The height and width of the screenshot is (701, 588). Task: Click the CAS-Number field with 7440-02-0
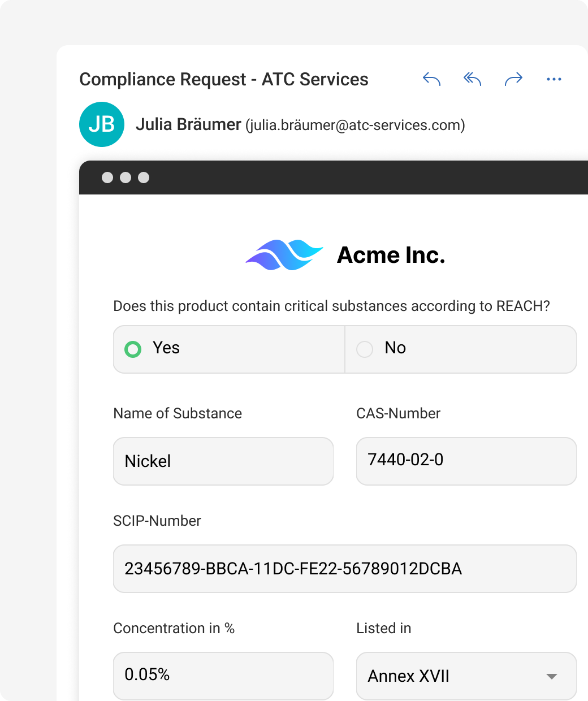(466, 461)
